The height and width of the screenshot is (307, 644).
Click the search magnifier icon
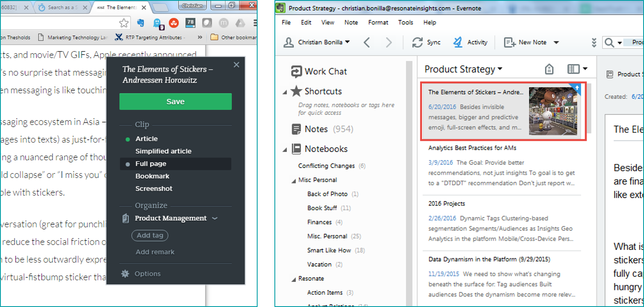coord(610,42)
